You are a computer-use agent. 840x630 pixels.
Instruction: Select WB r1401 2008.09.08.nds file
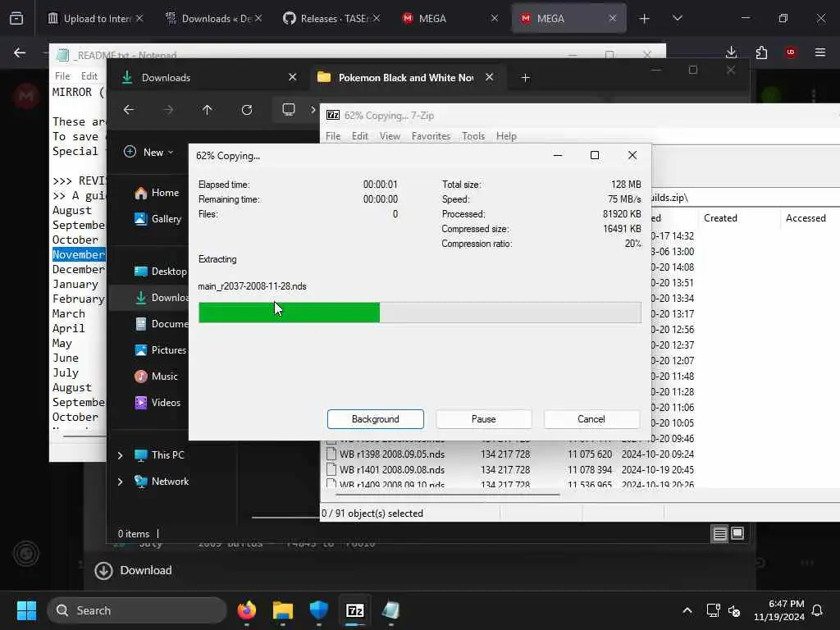[x=392, y=469]
